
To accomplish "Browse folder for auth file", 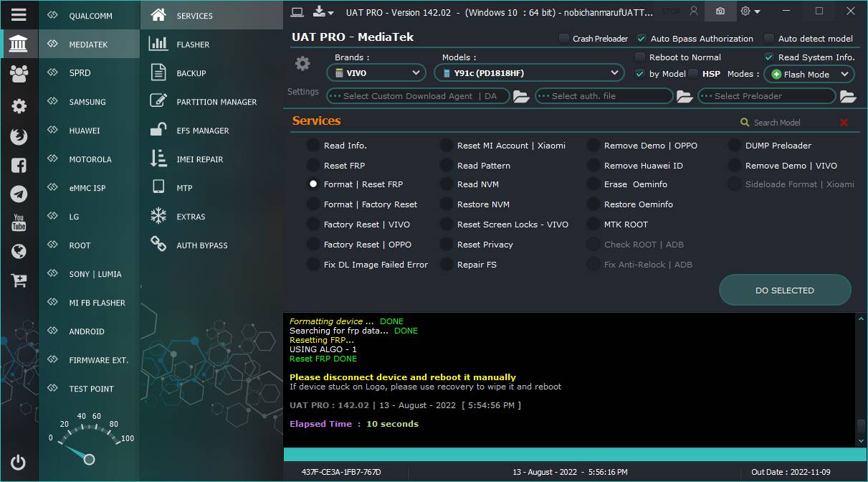I will [685, 96].
